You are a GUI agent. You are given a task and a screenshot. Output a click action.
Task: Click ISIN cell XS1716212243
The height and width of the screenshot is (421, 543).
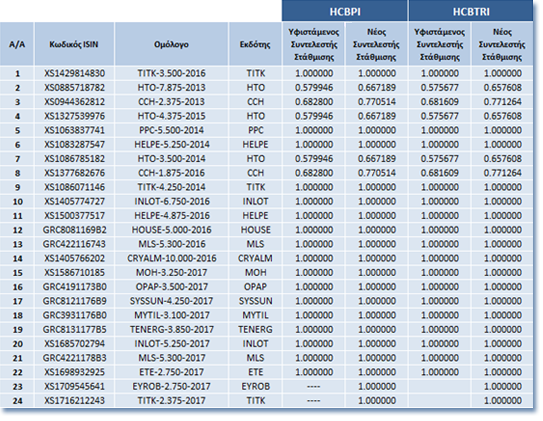tap(74, 401)
